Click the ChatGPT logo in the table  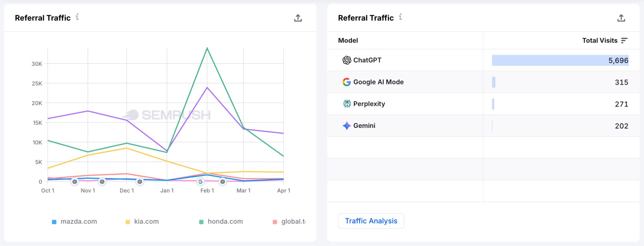click(347, 60)
